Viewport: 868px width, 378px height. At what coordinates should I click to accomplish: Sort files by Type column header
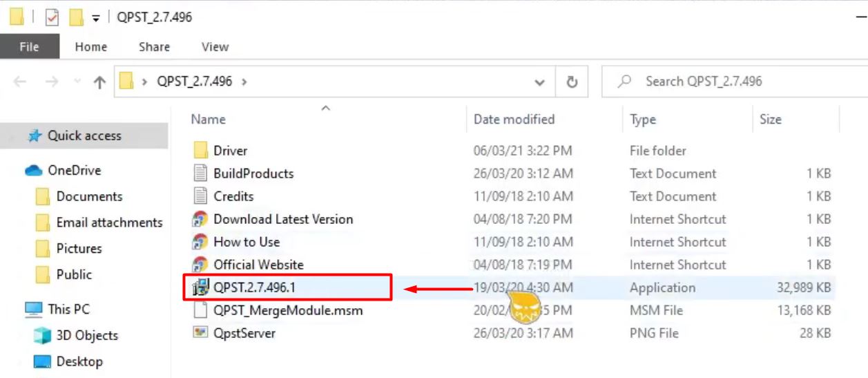[x=643, y=120]
